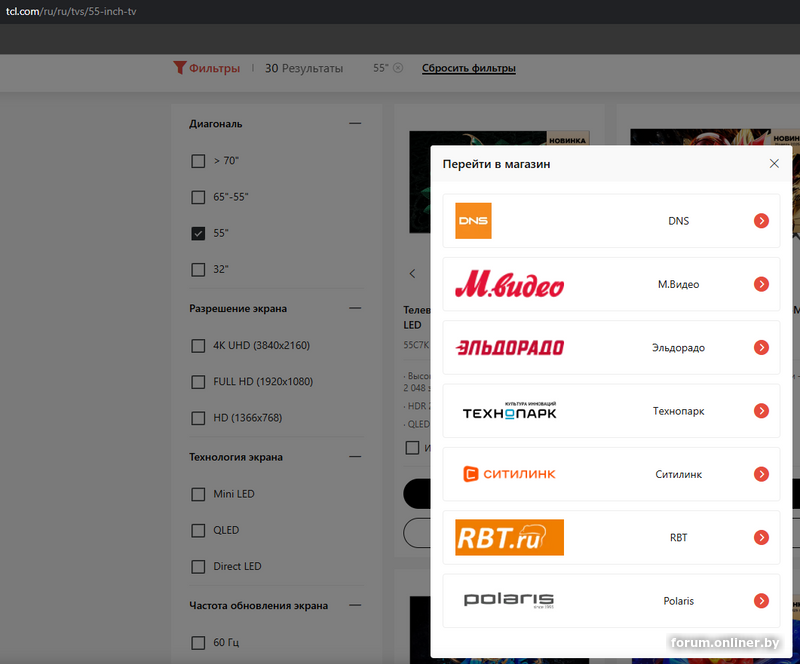The width and height of the screenshot is (800, 664).
Task: Click the Фильтры label
Action: (215, 68)
